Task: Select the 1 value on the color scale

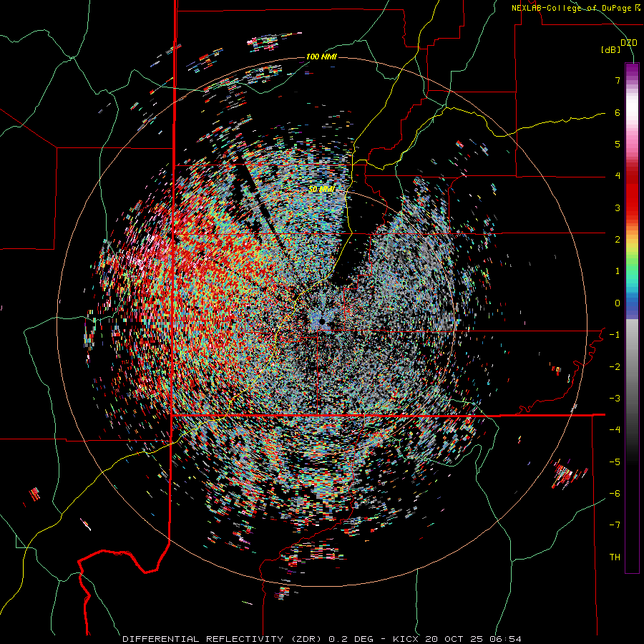Action: pos(618,271)
